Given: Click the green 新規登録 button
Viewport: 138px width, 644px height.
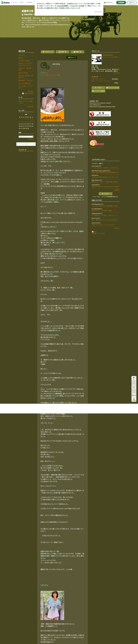Looking at the screenshot, I should [121, 2].
